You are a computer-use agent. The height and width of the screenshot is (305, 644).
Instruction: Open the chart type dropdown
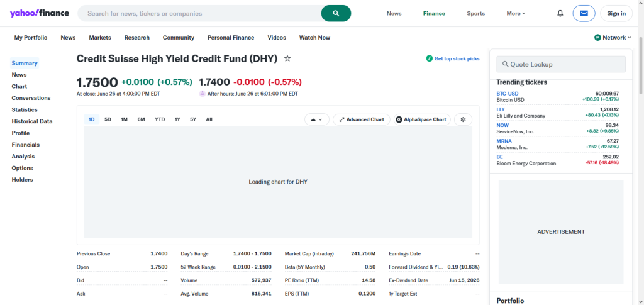[317, 119]
